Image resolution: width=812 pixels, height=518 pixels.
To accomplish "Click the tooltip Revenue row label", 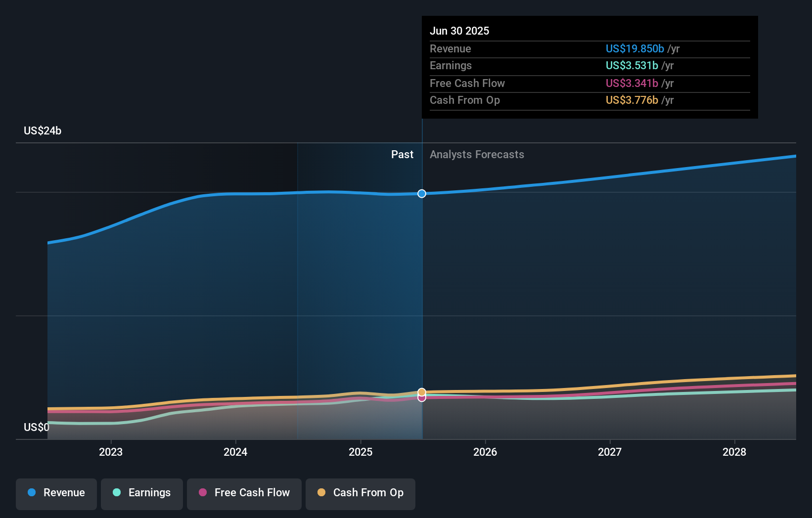I will pyautogui.click(x=451, y=48).
